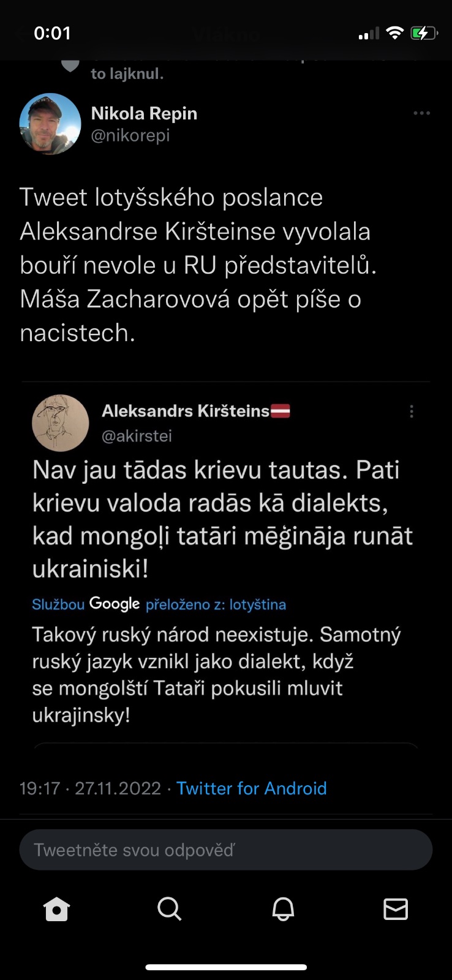This screenshot has width=452, height=980.
Task: Tap the "Tweetněte svou odpověď" reply field
Action: (x=225, y=850)
